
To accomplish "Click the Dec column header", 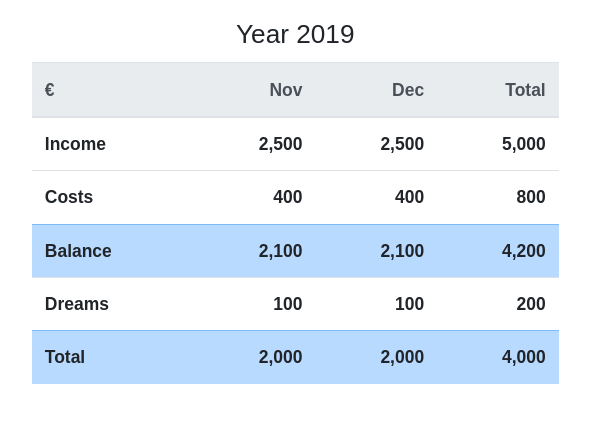I will pos(408,90).
